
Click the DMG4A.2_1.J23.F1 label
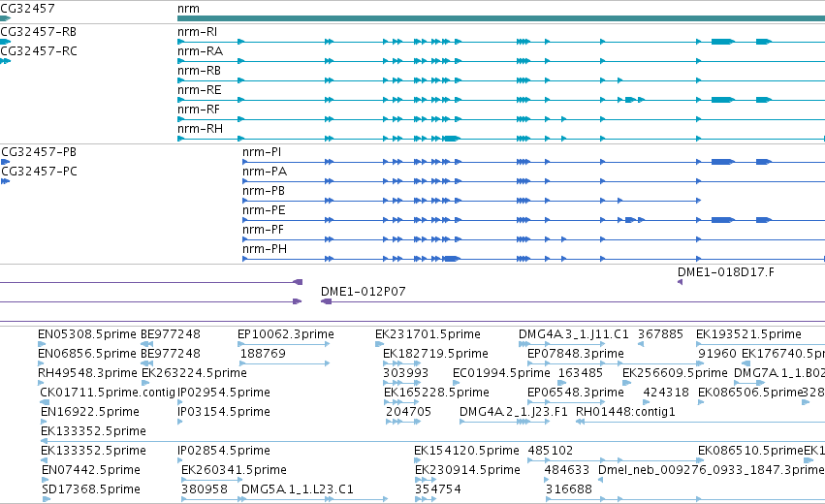tap(514, 413)
